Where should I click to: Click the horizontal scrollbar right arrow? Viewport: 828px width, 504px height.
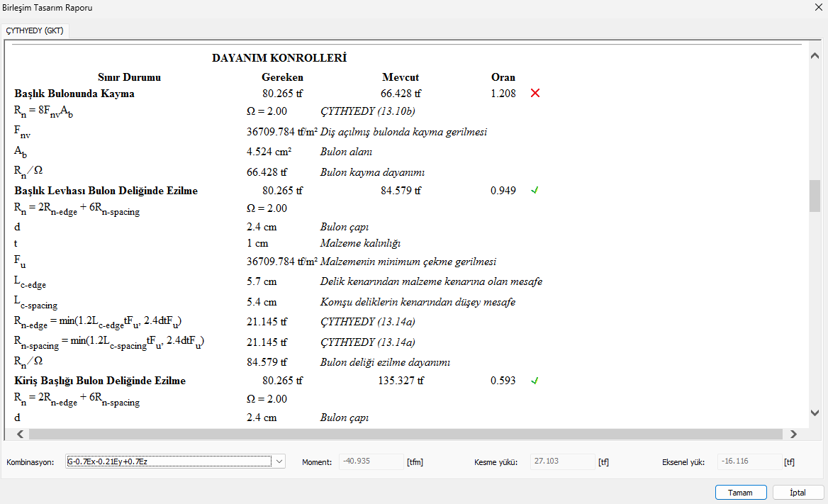point(793,434)
